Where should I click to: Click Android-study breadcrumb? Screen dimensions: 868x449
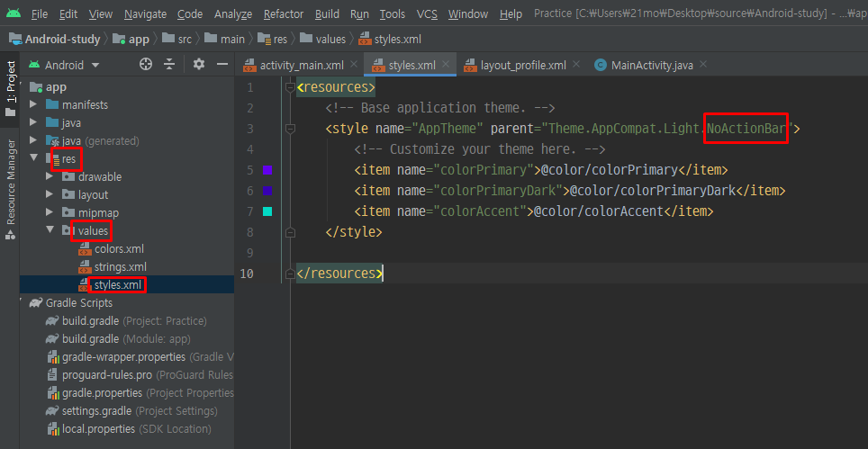pyautogui.click(x=55, y=40)
